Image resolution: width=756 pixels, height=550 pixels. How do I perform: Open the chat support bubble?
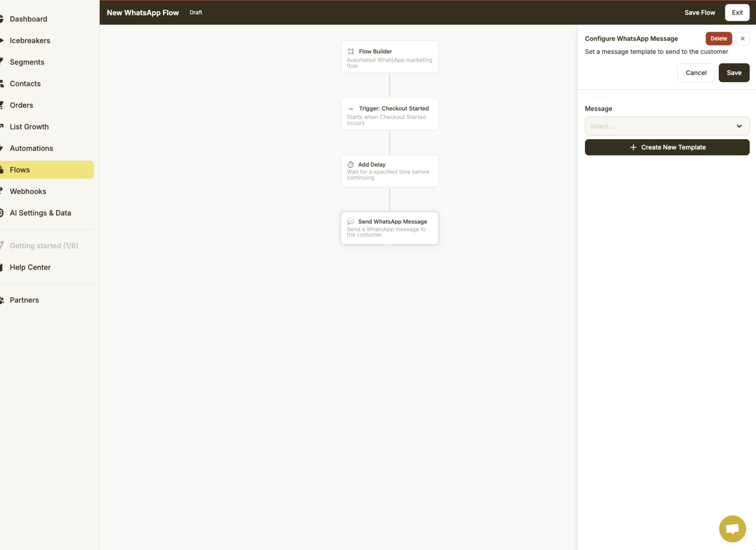[732, 528]
